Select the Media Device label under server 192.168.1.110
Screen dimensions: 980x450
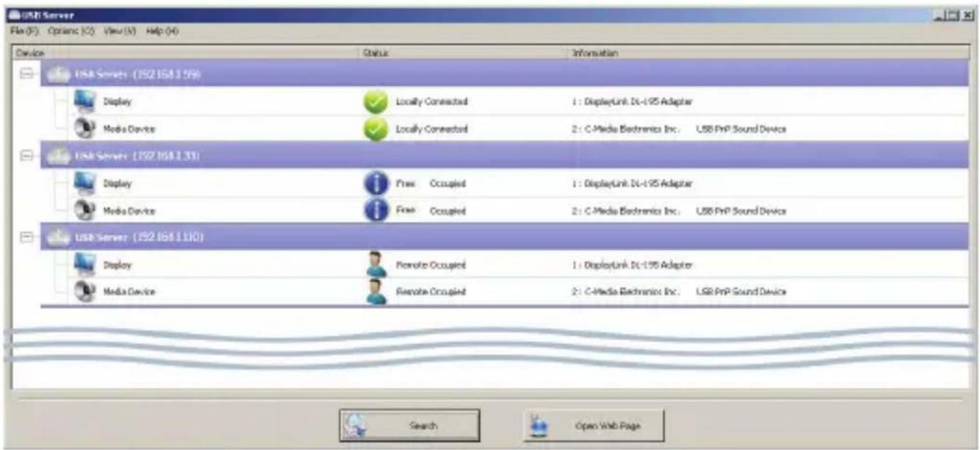[129, 292]
